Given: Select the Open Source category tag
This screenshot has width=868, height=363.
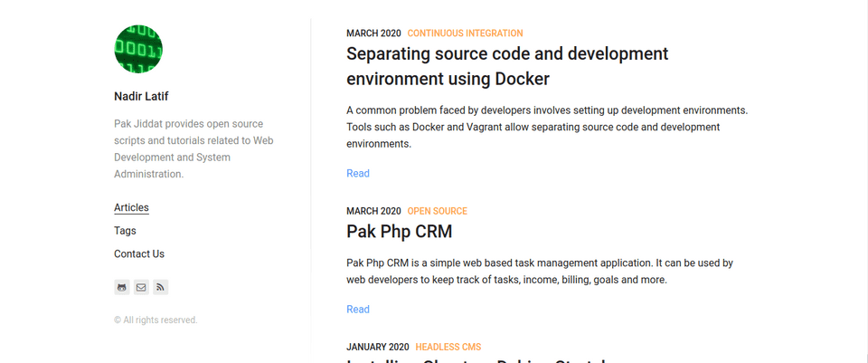Looking at the screenshot, I should point(437,212).
